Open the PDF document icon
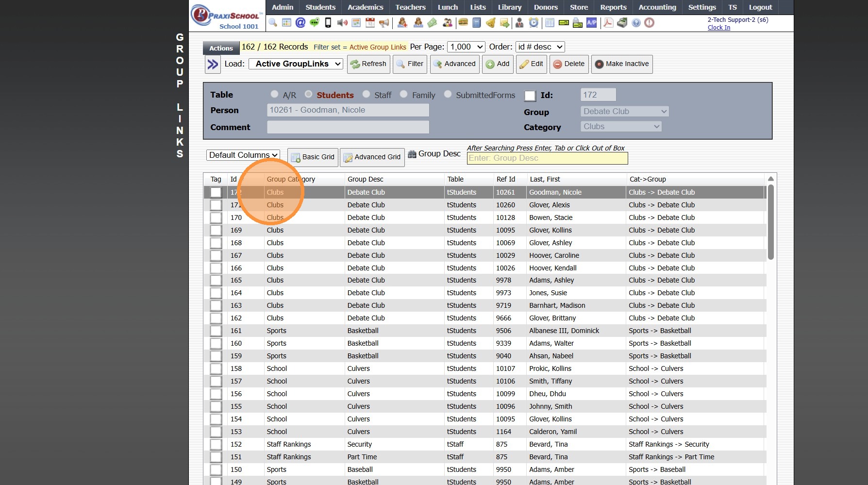 coord(608,23)
